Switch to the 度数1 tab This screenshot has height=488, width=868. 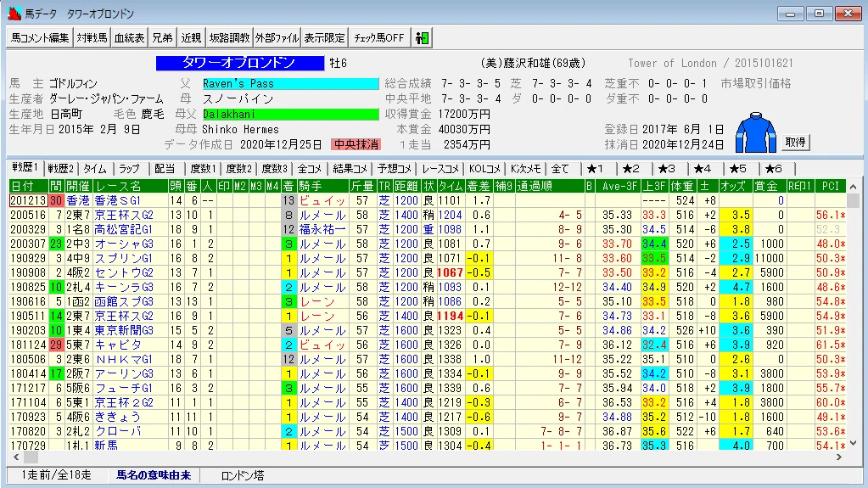coord(203,169)
